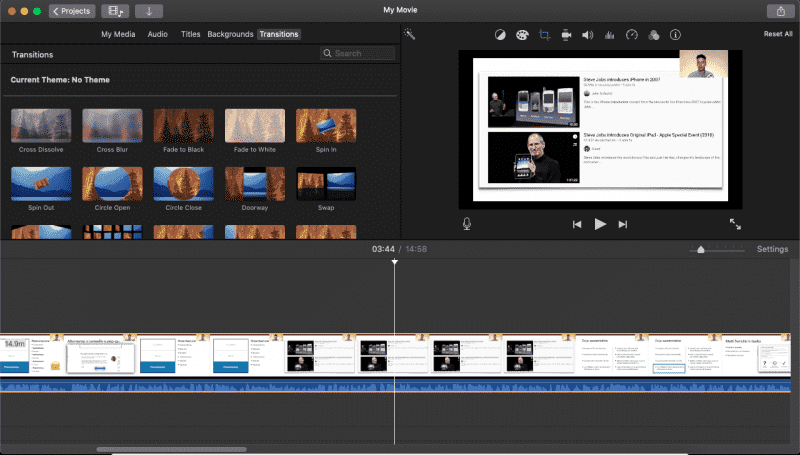Select the Cross Blur transition
The width and height of the screenshot is (800, 455).
(x=112, y=125)
